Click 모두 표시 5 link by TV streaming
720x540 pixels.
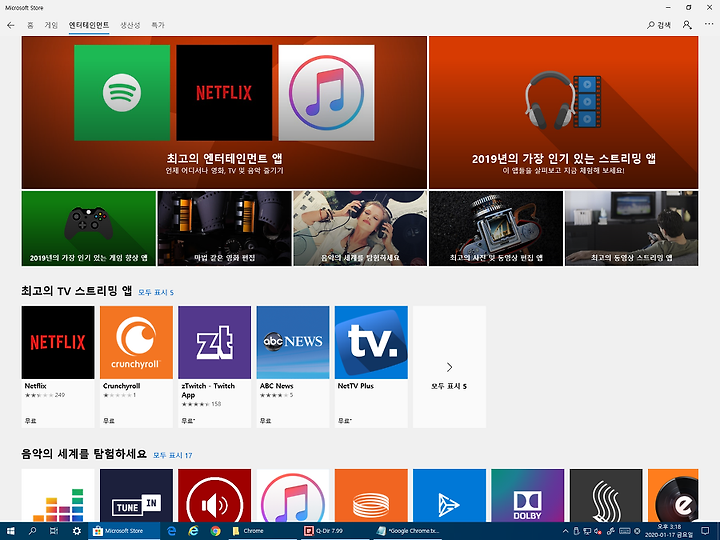(156, 292)
